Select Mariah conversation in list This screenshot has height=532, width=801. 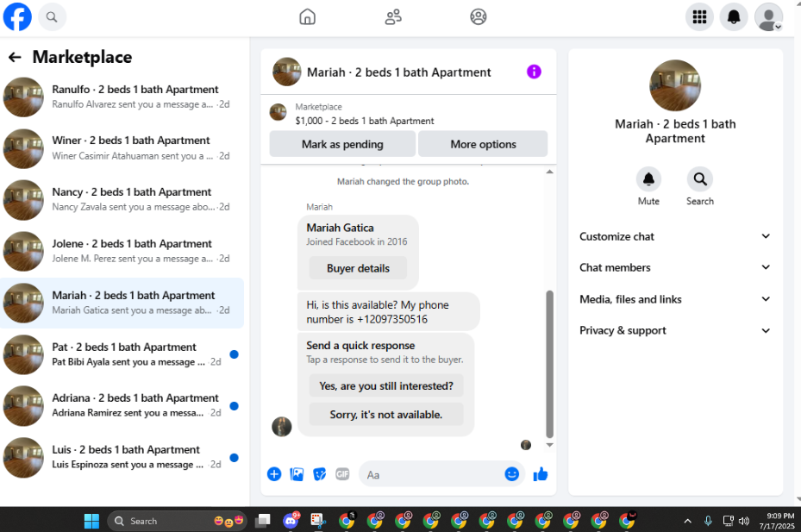tap(122, 303)
